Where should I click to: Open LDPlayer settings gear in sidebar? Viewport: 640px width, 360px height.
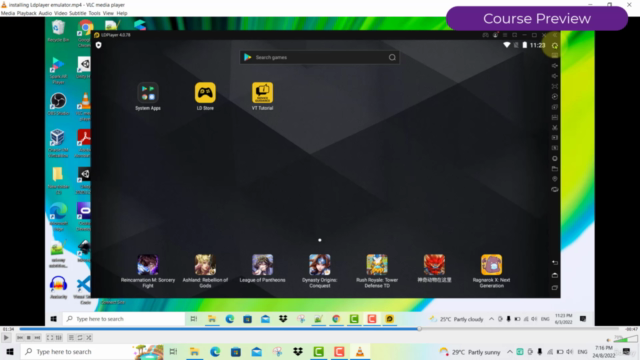tap(555, 45)
